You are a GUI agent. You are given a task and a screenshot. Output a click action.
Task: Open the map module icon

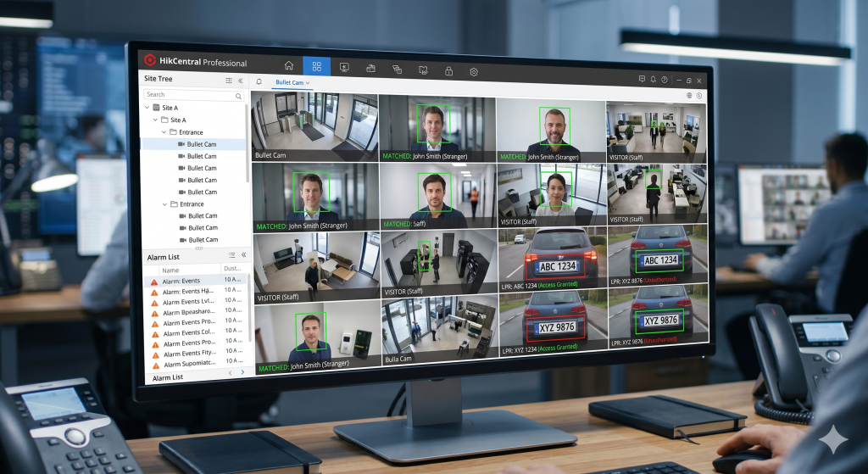click(423, 70)
